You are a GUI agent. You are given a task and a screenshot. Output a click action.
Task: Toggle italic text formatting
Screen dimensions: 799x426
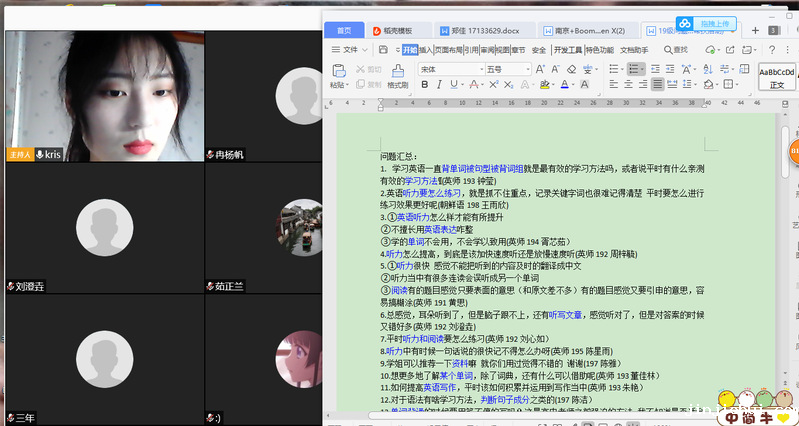[438, 85]
